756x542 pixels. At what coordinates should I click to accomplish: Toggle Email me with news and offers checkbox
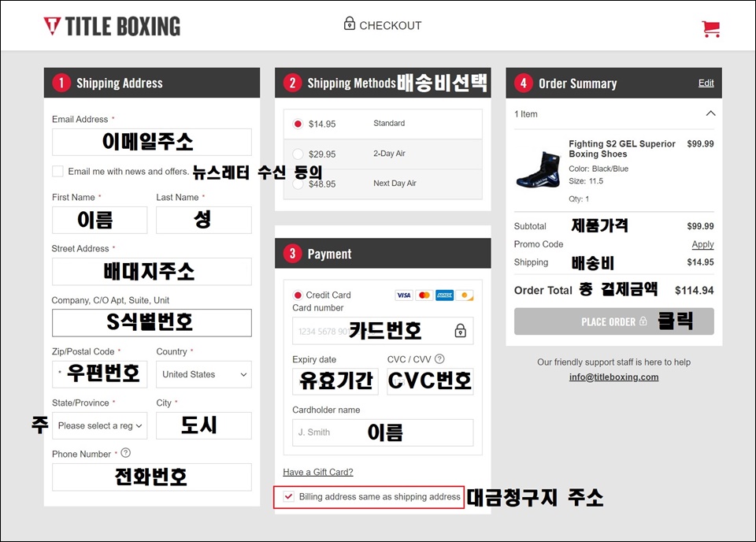click(x=57, y=171)
